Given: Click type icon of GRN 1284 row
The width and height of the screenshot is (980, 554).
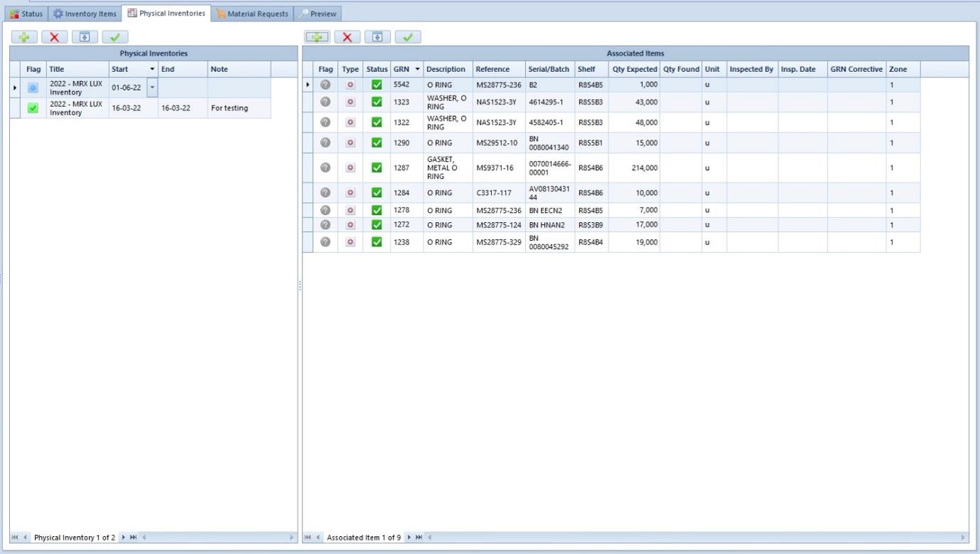Looking at the screenshot, I should click(350, 193).
